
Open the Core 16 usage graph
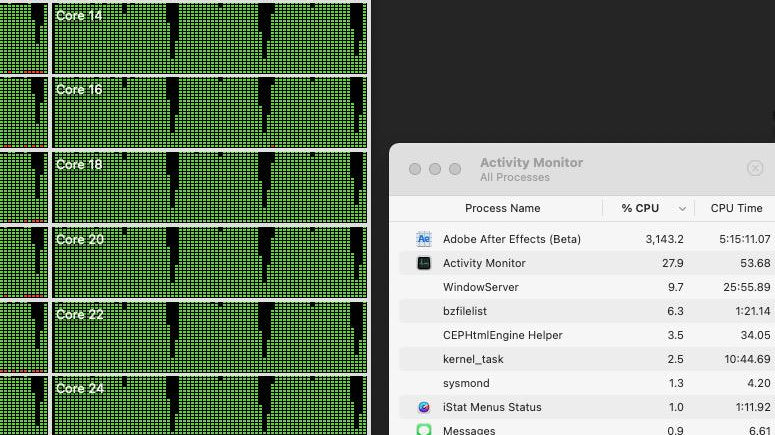click(x=209, y=111)
